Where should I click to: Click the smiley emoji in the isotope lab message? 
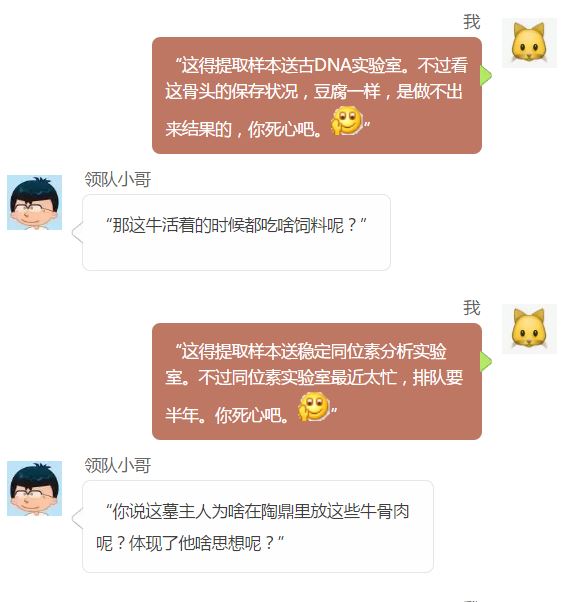pos(314,407)
